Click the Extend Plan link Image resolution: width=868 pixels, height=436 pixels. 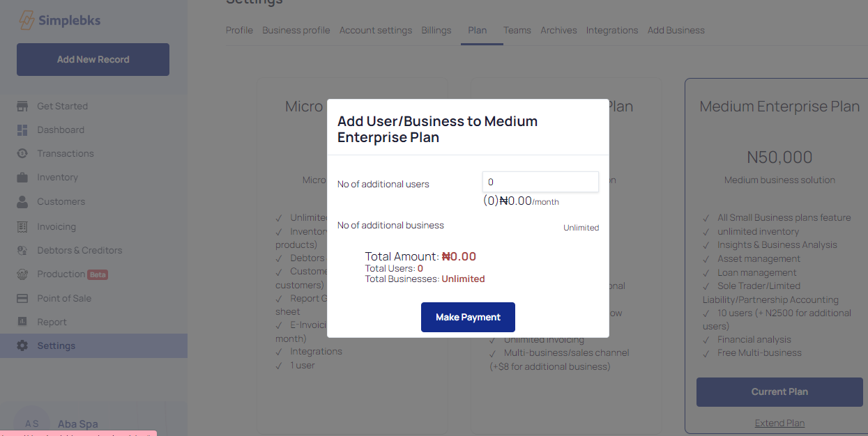[x=779, y=423]
